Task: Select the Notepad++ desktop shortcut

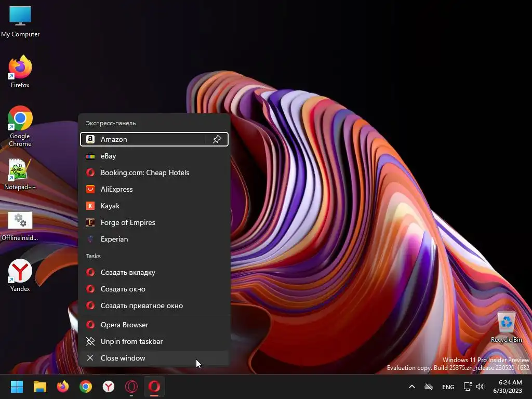Action: pyautogui.click(x=20, y=175)
